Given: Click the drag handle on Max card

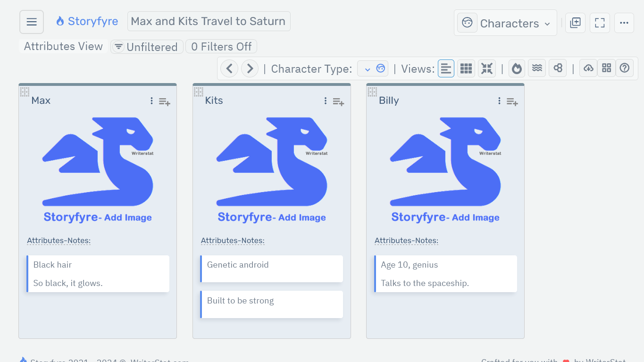Looking at the screenshot, I should [25, 92].
